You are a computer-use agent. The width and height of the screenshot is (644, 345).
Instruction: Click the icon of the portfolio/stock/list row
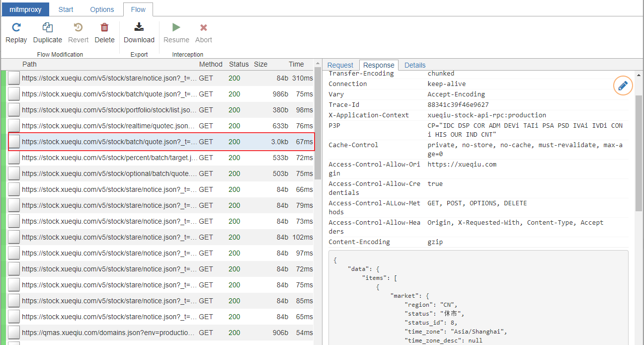[x=14, y=110]
